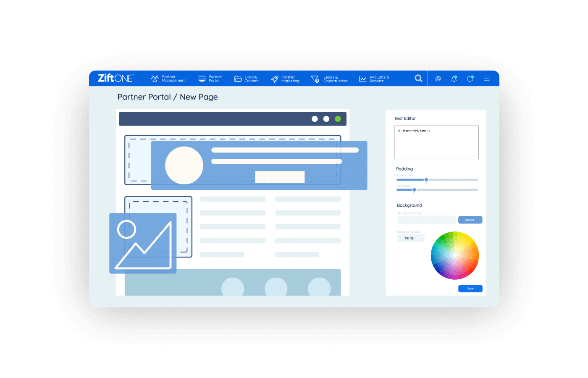
Task: Expand the Padding settings section
Action: pyautogui.click(x=404, y=169)
